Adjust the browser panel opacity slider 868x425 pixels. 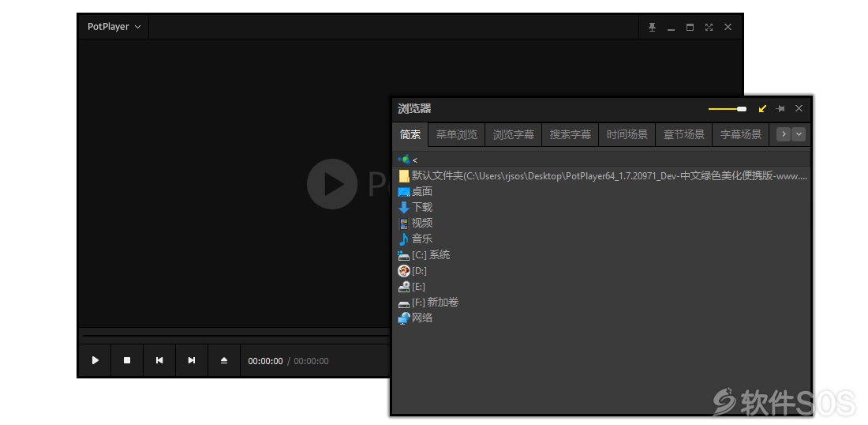[x=728, y=108]
